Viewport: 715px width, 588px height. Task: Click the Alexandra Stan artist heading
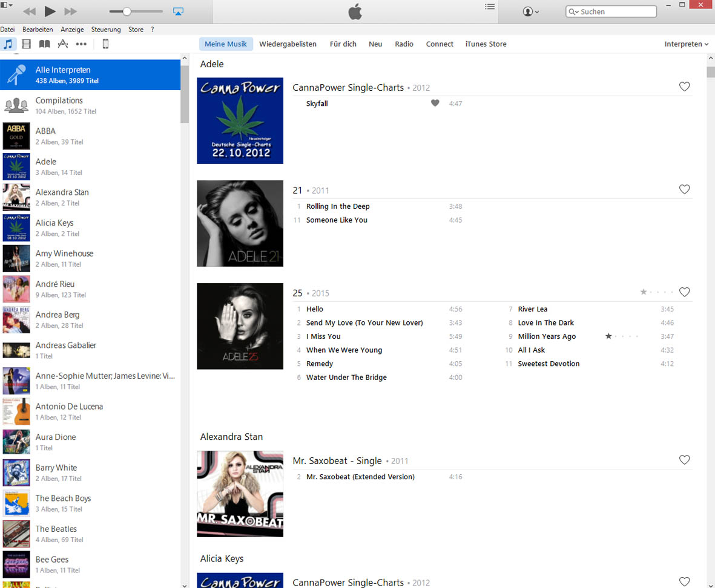point(231,436)
